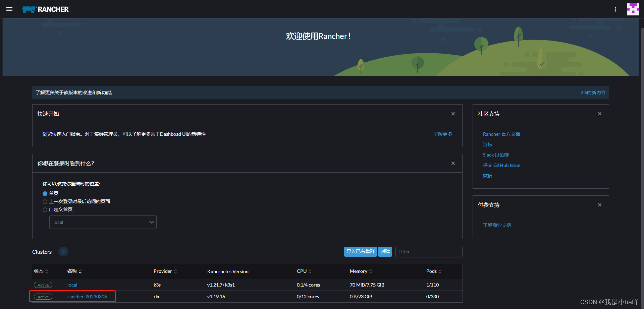Click the 创建 cluster button
The height and width of the screenshot is (309, 644).
pyautogui.click(x=385, y=252)
